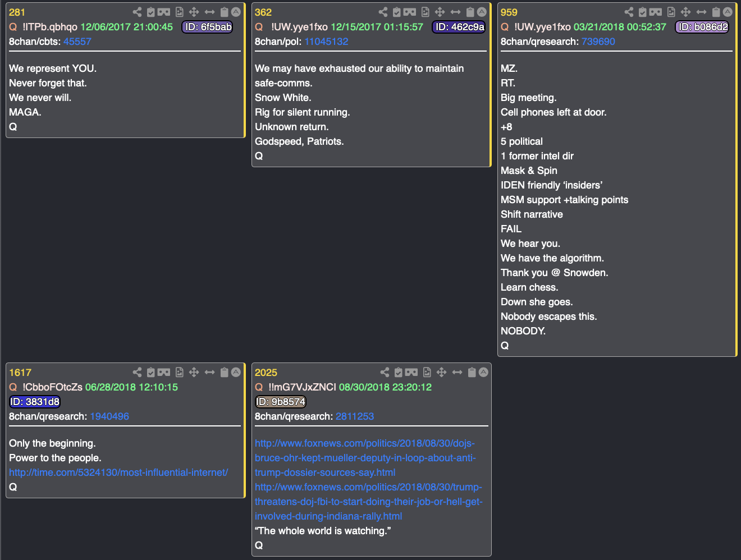Click the four-way move icon on post 281
The height and width of the screenshot is (560, 741).
click(x=194, y=12)
